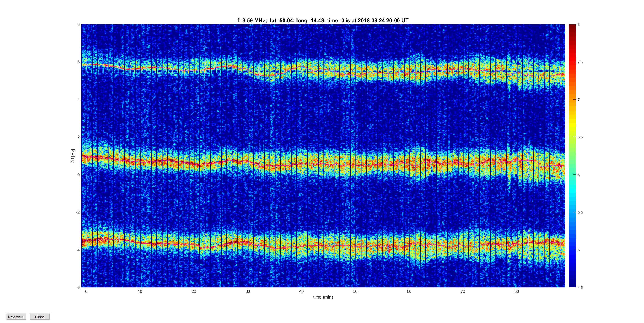Viewport: 644px width, 323px height.
Task: Click x-axis tick label 80
Action: (516, 291)
